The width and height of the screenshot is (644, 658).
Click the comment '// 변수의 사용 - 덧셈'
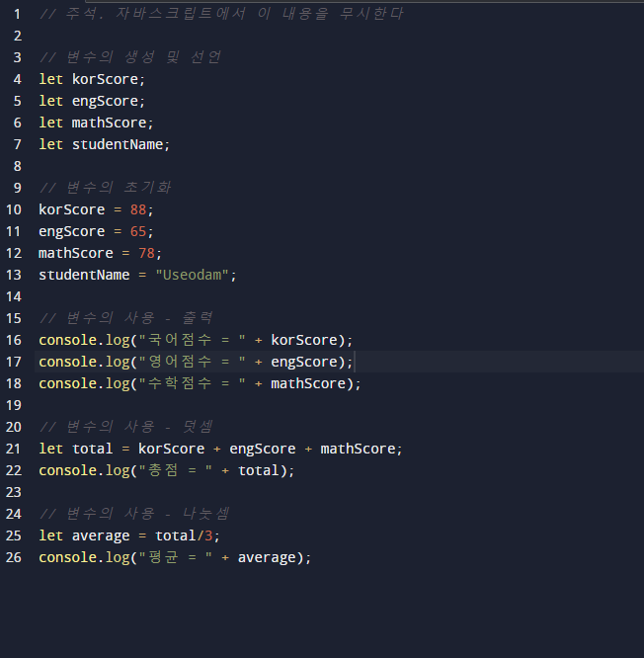click(x=125, y=427)
